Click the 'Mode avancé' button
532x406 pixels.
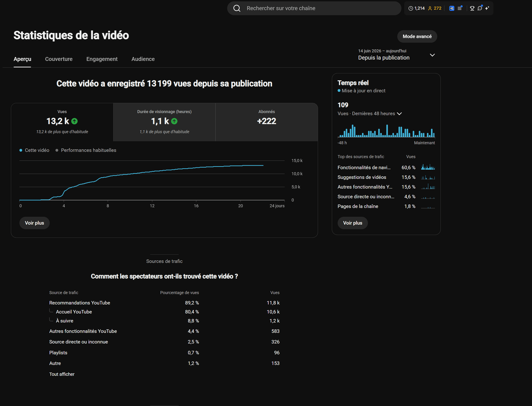417,36
